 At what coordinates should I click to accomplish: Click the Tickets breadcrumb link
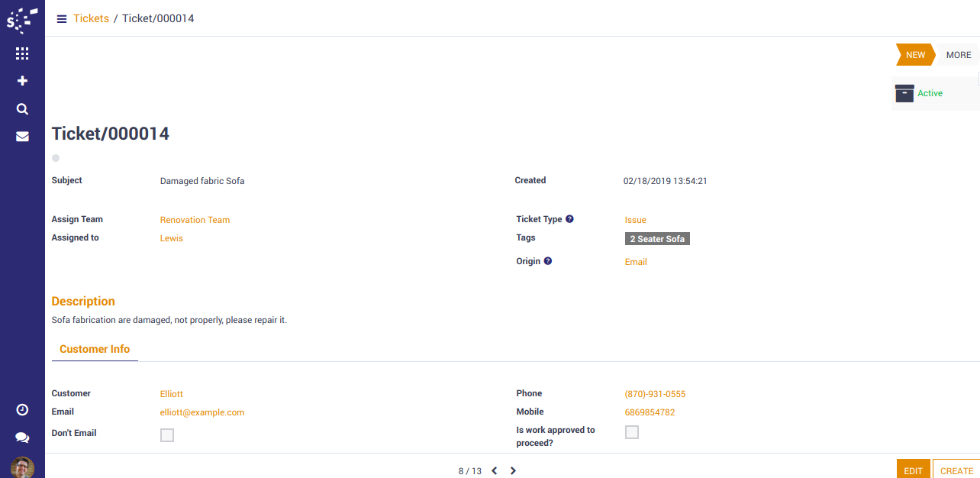(x=91, y=18)
